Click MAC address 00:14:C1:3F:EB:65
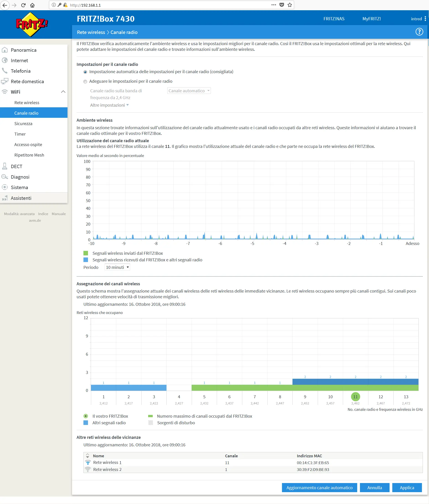Viewport: 429px width, 504px height. [x=313, y=463]
